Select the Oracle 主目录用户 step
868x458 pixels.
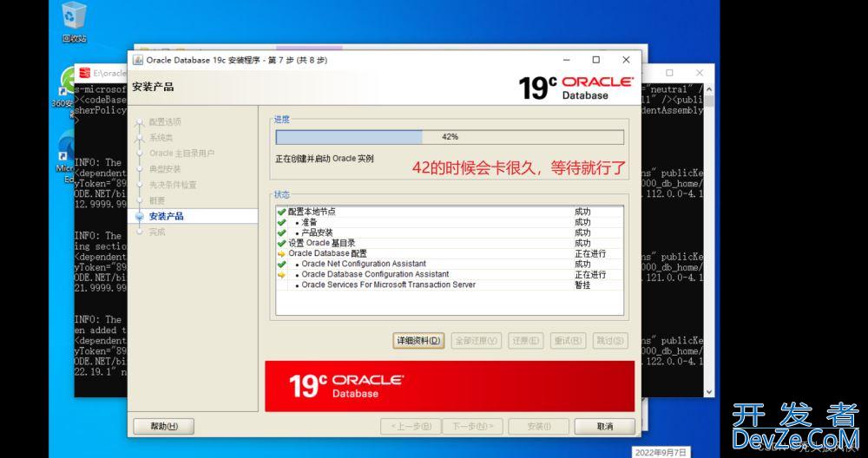point(181,154)
